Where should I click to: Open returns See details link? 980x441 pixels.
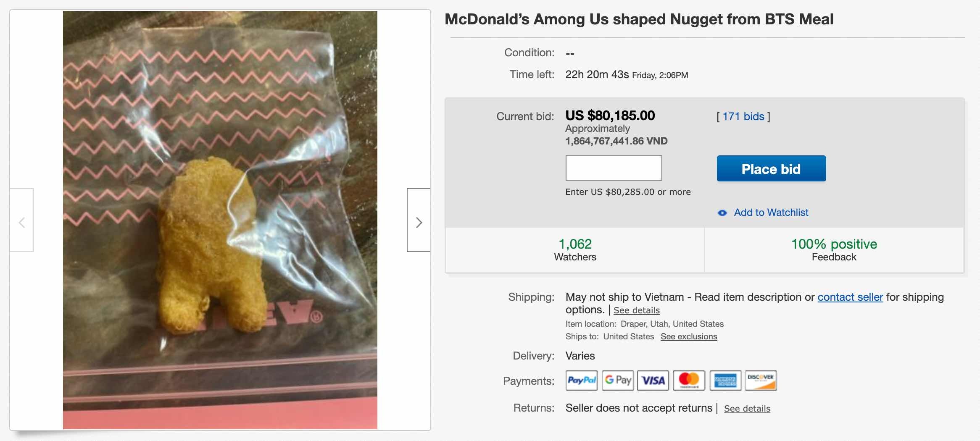747,409
